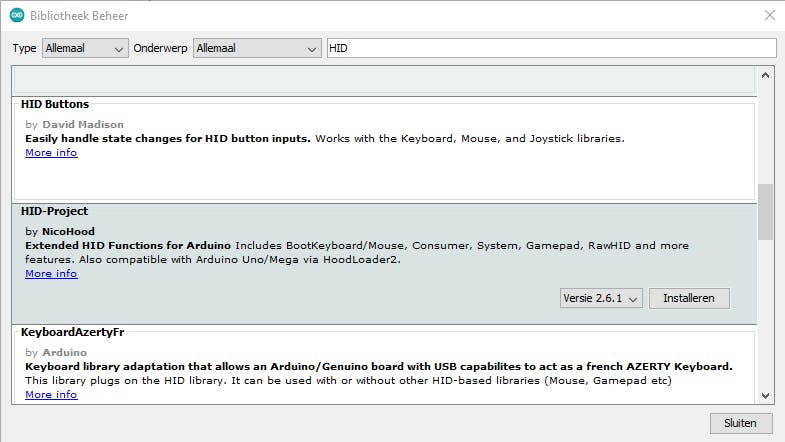Click the David Madison author name
Viewport: 785px width, 442px height.
coord(83,124)
